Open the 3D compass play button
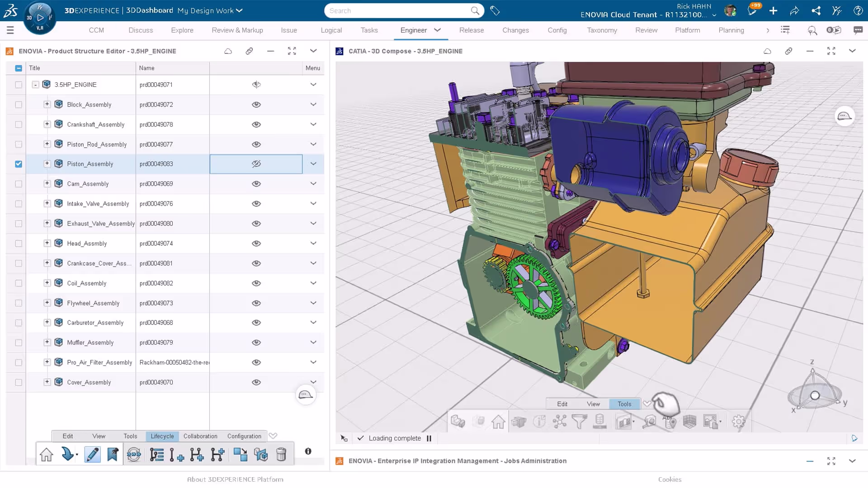This screenshot has height=488, width=868. click(40, 18)
